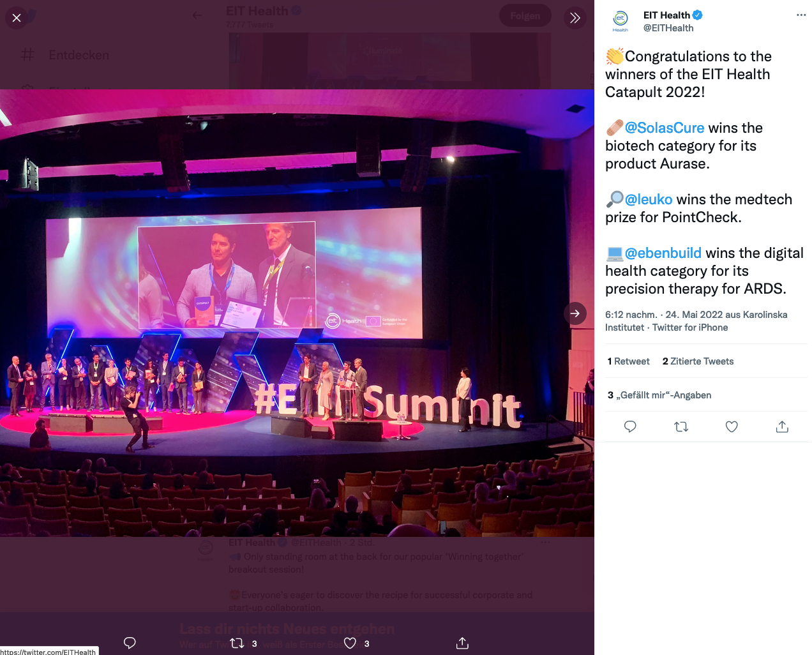Viewport: 812px width, 655px height.
Task: Share the tweet from the right panel
Action: (x=782, y=426)
